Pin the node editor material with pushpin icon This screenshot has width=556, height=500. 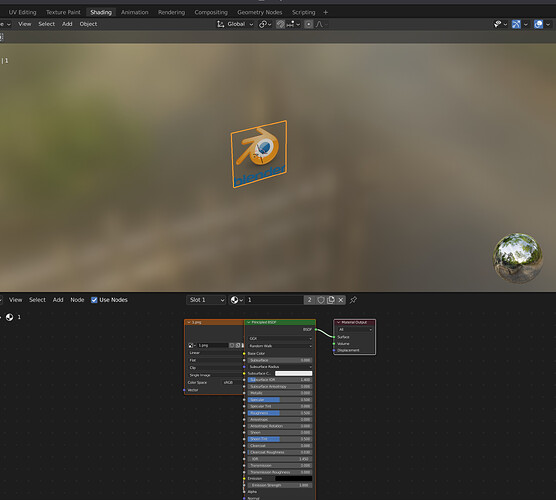pyautogui.click(x=353, y=300)
